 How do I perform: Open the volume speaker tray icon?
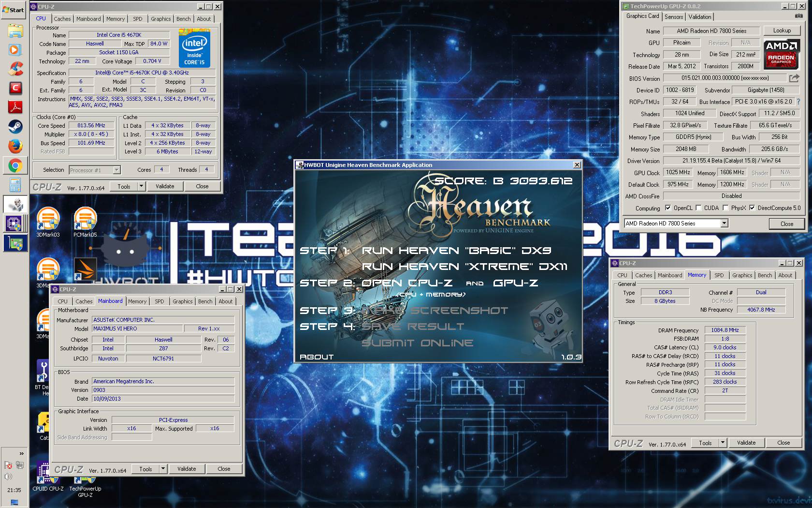8,477
